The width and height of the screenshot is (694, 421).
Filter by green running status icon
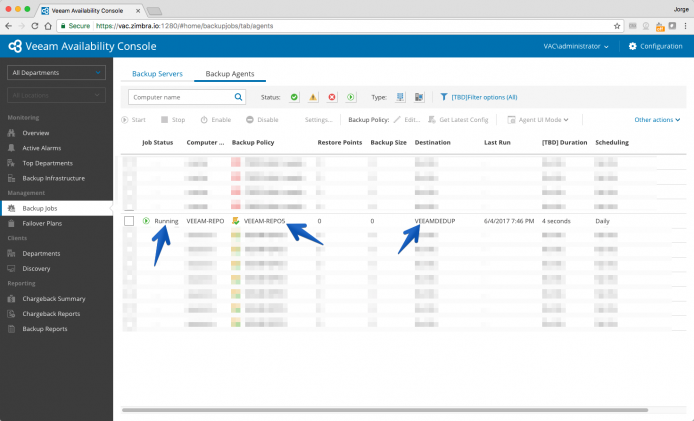click(351, 97)
